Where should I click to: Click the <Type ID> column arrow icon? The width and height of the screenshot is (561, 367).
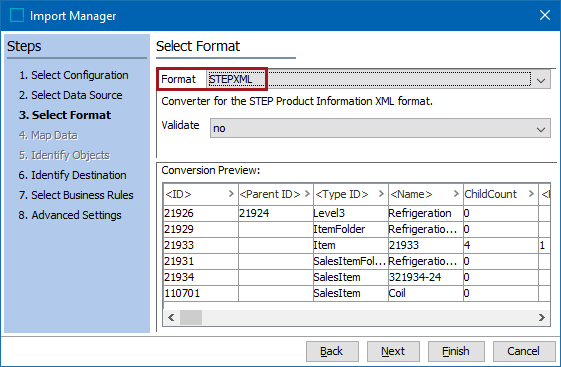[x=381, y=194]
